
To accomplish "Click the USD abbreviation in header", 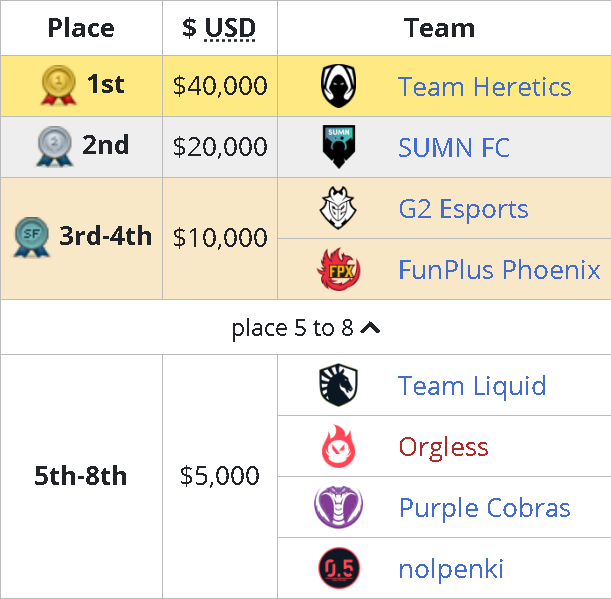I will tap(230, 28).
